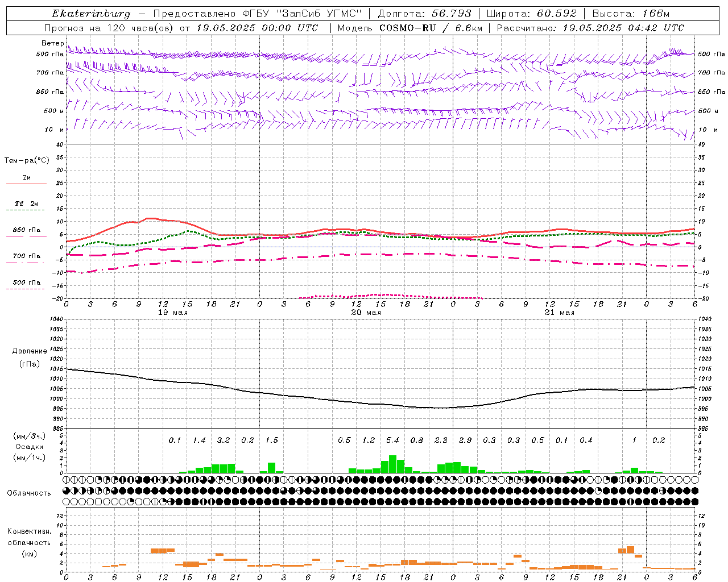Click the 'Высота: 166м' header value
Viewport: 728px width, 582px height.
pyautogui.click(x=631, y=14)
